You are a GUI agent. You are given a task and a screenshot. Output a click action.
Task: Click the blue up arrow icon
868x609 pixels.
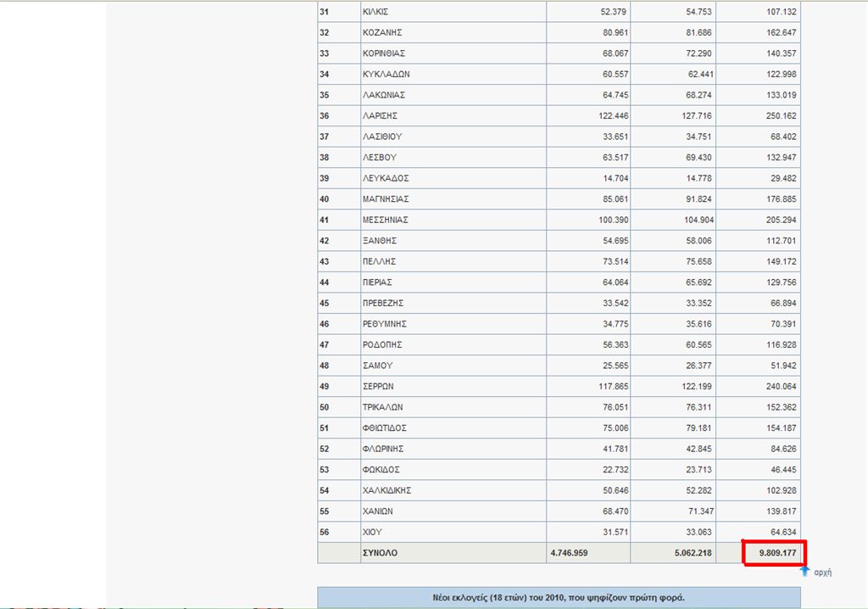[804, 572]
